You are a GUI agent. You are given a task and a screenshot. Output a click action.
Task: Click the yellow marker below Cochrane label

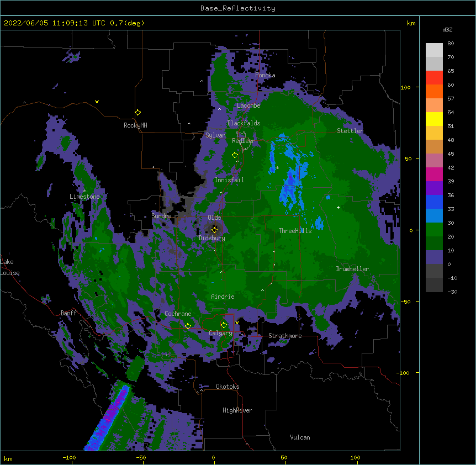(188, 326)
